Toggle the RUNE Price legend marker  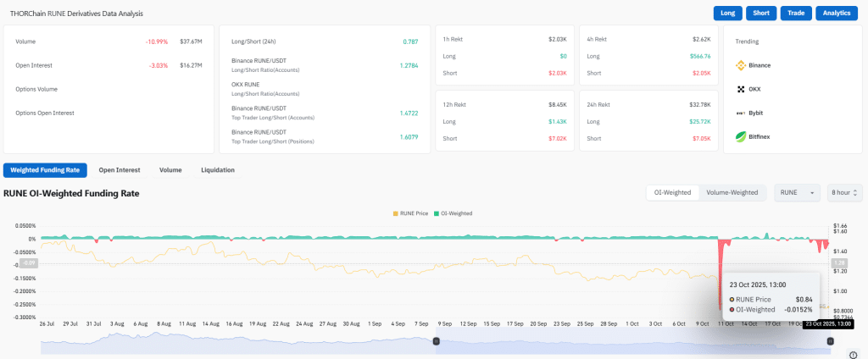coord(396,213)
